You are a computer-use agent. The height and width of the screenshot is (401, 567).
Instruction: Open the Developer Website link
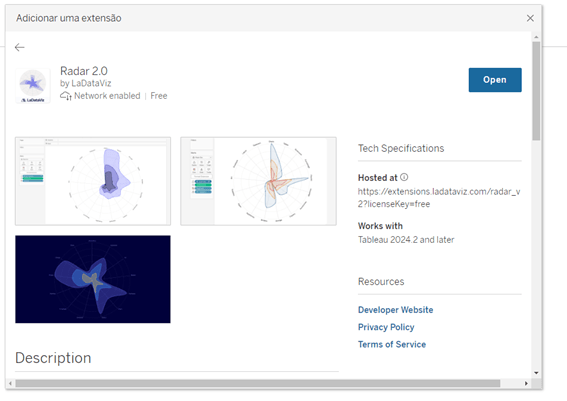pyautogui.click(x=395, y=310)
